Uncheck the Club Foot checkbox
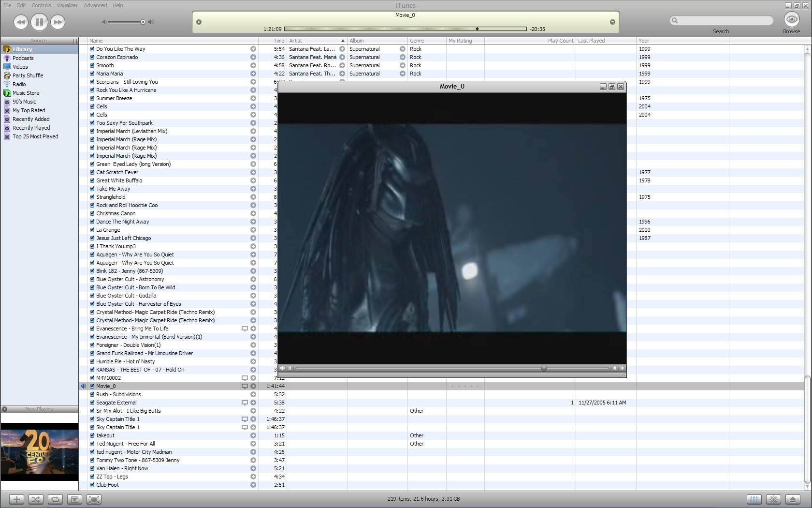The width and height of the screenshot is (812, 508). 92,485
